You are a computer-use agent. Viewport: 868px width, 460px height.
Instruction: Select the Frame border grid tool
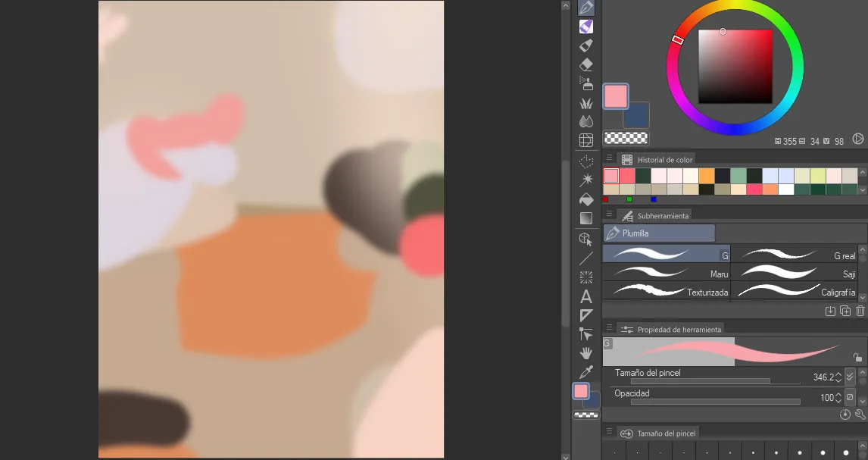[x=585, y=140]
